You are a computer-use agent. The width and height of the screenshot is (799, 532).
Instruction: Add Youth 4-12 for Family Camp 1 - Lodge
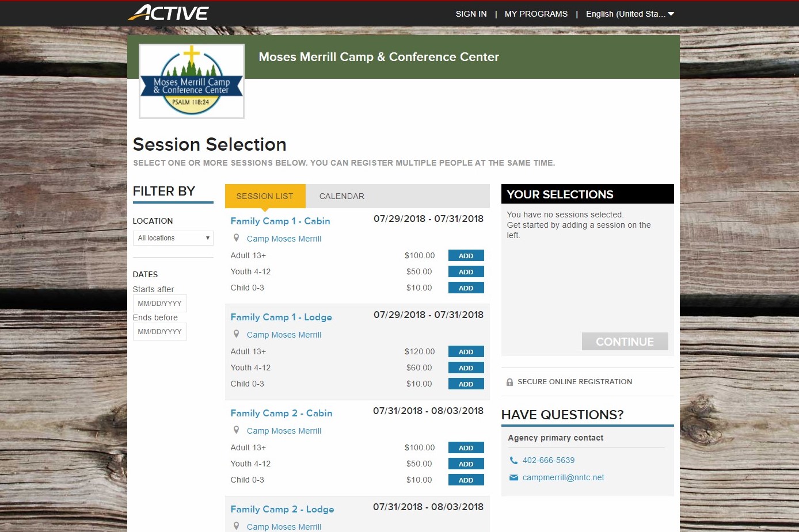(466, 368)
